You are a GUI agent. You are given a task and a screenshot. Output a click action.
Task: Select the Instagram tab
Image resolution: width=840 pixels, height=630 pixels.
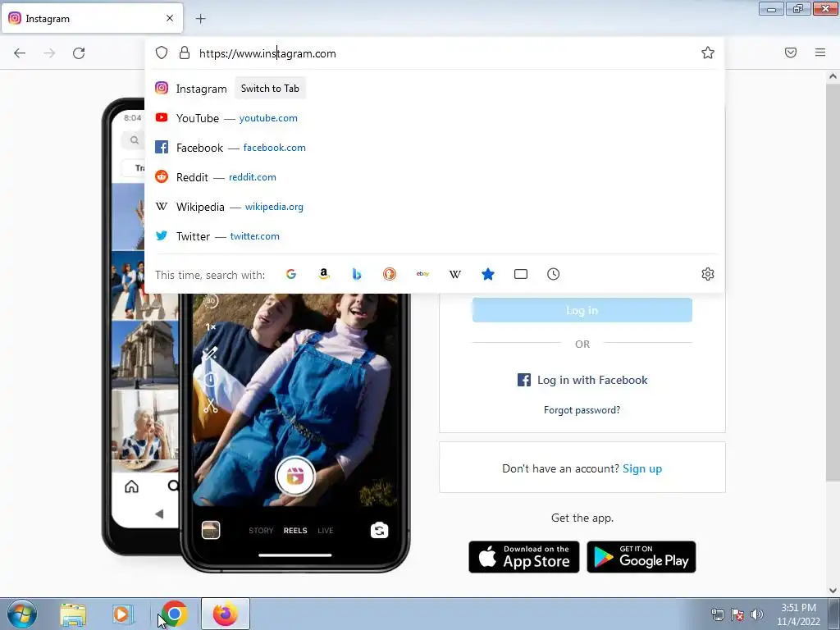(92, 18)
